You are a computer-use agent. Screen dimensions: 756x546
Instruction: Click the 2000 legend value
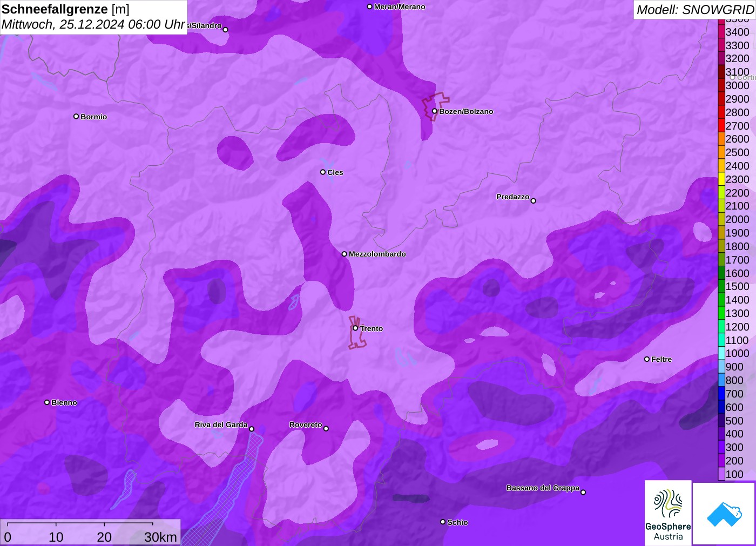(x=737, y=219)
